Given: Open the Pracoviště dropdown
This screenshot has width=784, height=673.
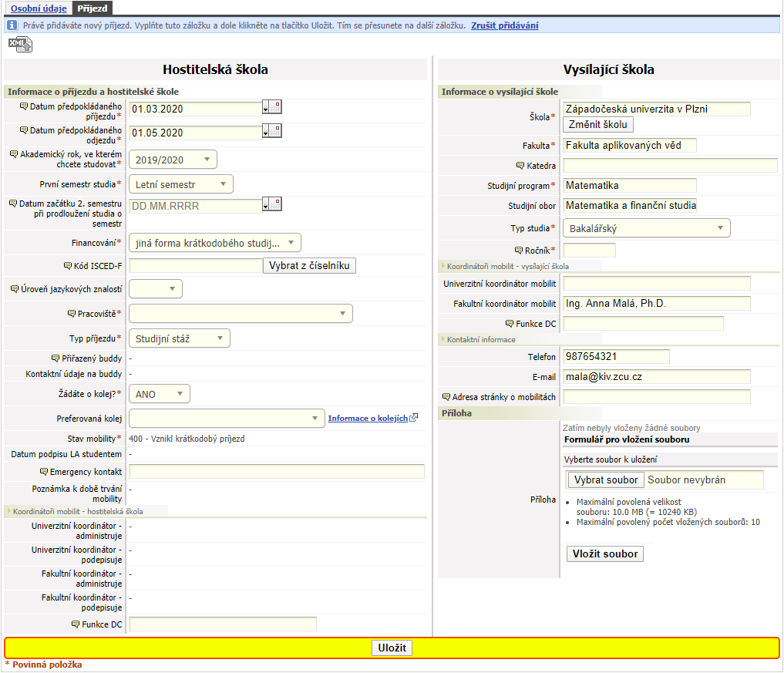Looking at the screenshot, I should (x=241, y=313).
